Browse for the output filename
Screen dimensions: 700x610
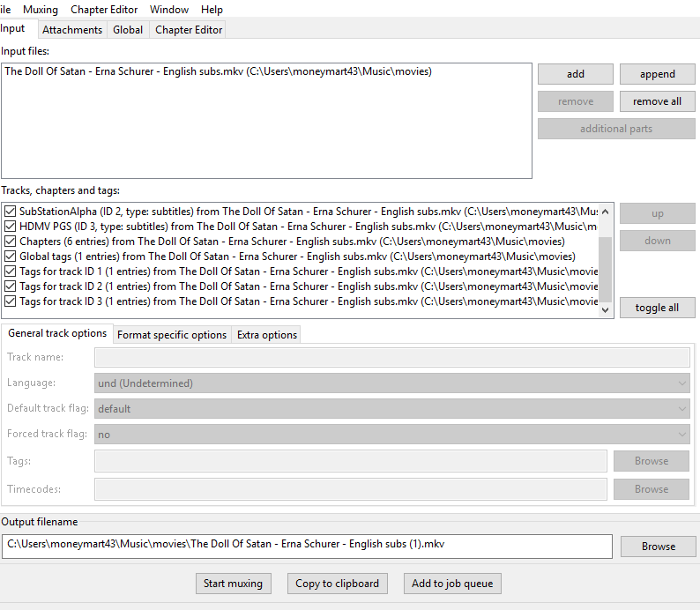(x=658, y=547)
